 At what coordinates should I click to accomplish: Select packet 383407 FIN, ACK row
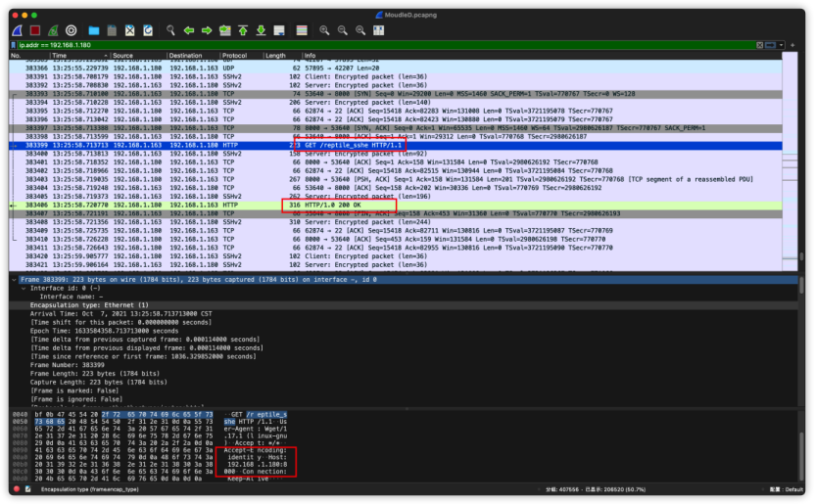click(396, 213)
